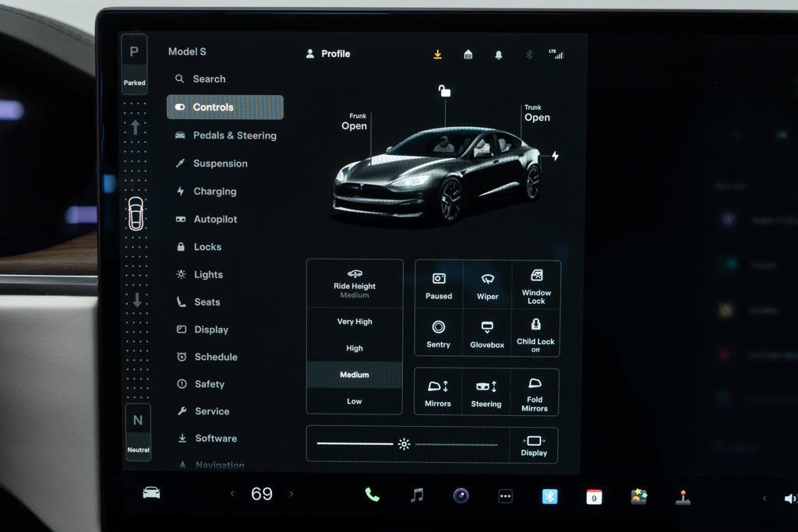Open HomeLink garage door controls
The width and height of the screenshot is (798, 532).
click(x=468, y=54)
